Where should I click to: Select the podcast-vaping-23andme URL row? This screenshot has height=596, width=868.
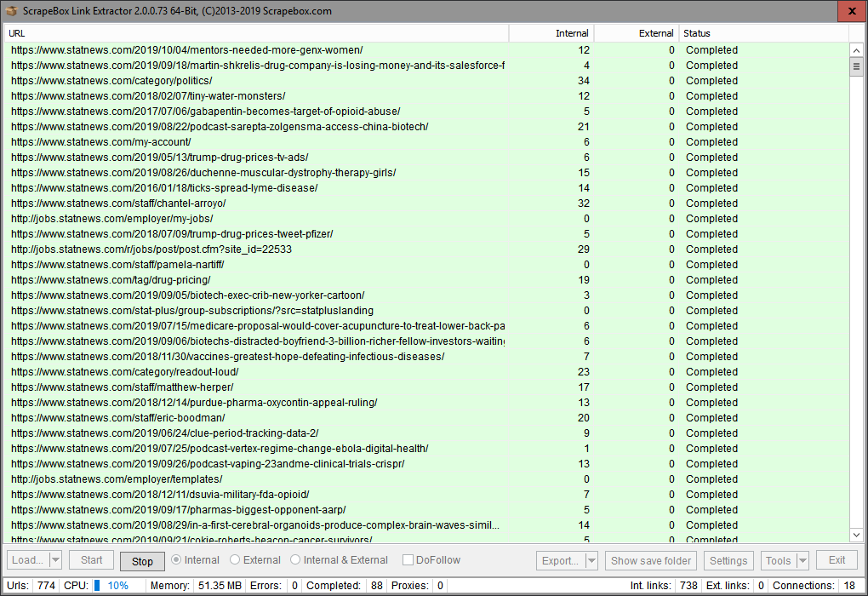(426, 464)
